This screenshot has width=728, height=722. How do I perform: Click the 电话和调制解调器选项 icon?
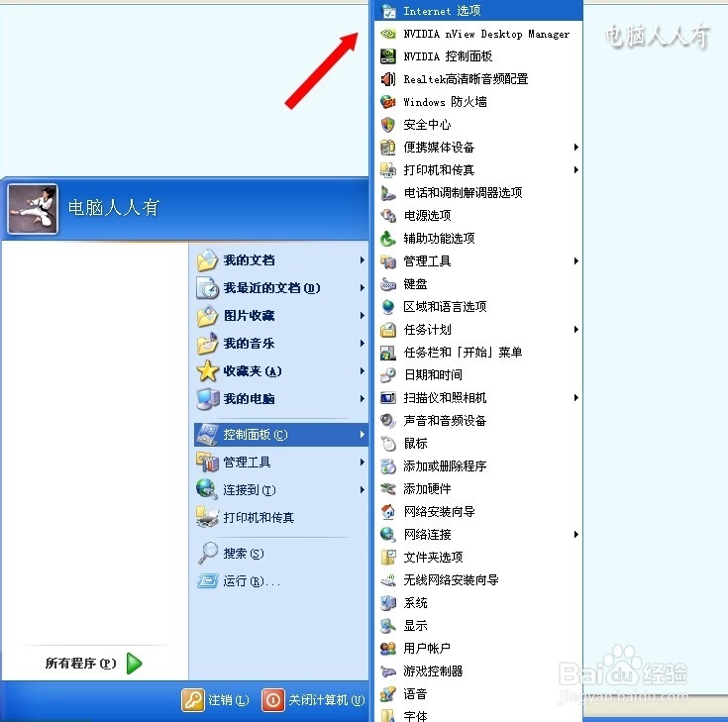tap(387, 193)
